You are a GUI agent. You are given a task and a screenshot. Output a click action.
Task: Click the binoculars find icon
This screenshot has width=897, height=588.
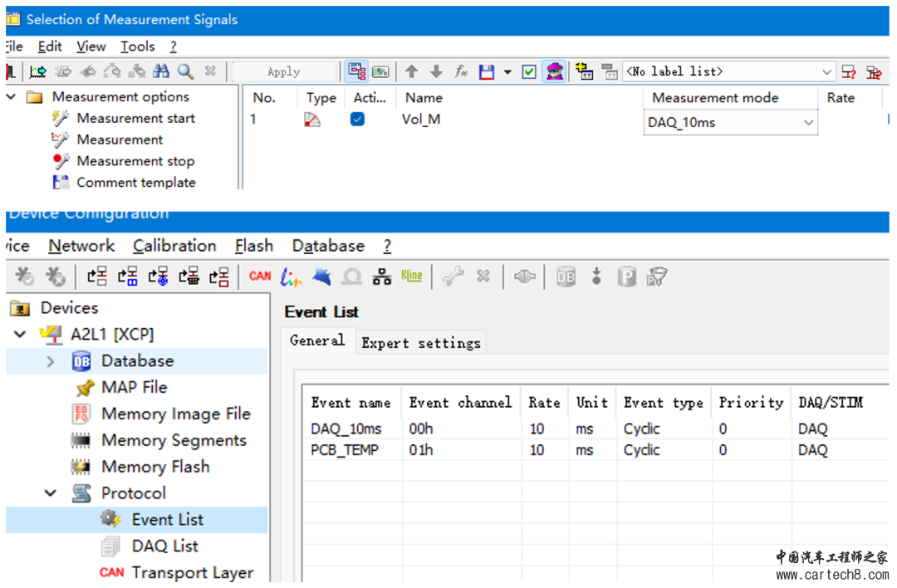click(x=161, y=71)
